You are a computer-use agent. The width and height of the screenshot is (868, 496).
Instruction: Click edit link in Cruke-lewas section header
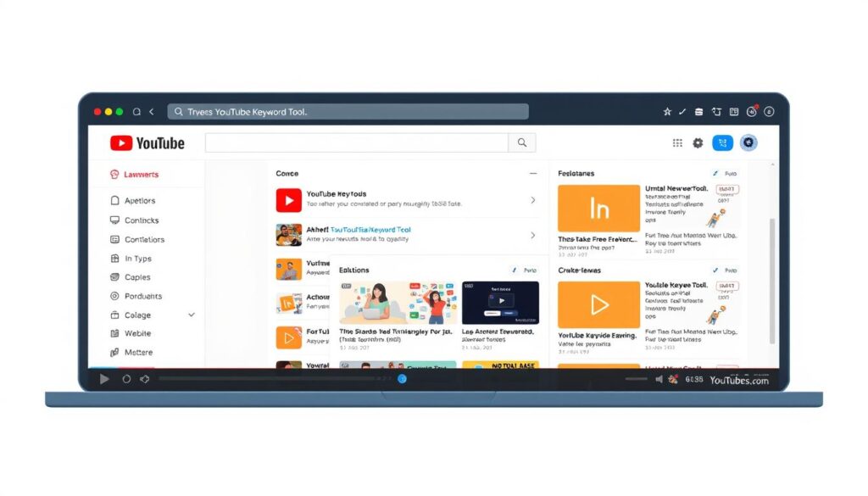[725, 270]
